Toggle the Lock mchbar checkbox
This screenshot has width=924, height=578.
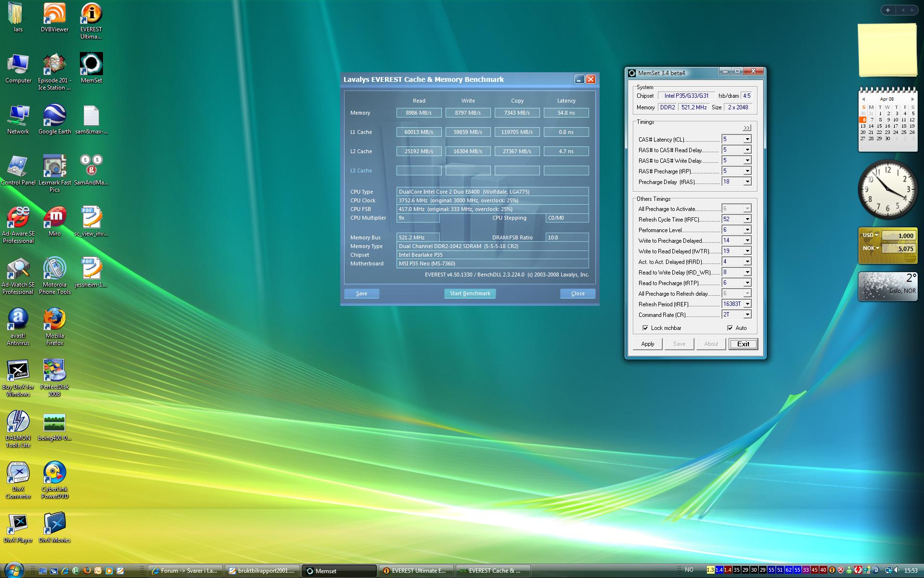(645, 328)
